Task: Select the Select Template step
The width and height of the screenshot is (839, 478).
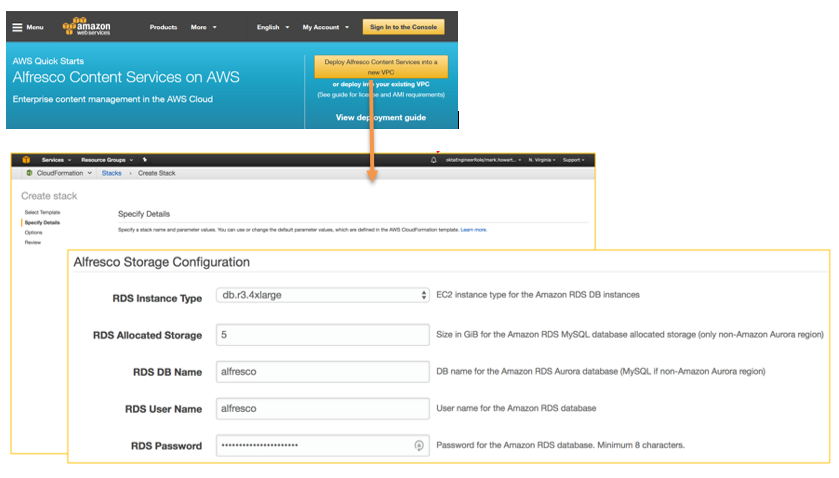Action: click(x=42, y=213)
